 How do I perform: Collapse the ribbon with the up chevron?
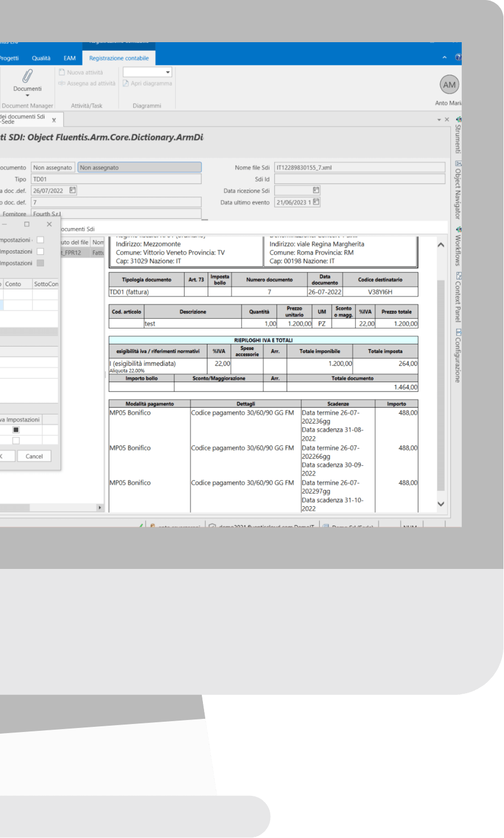[x=445, y=58]
